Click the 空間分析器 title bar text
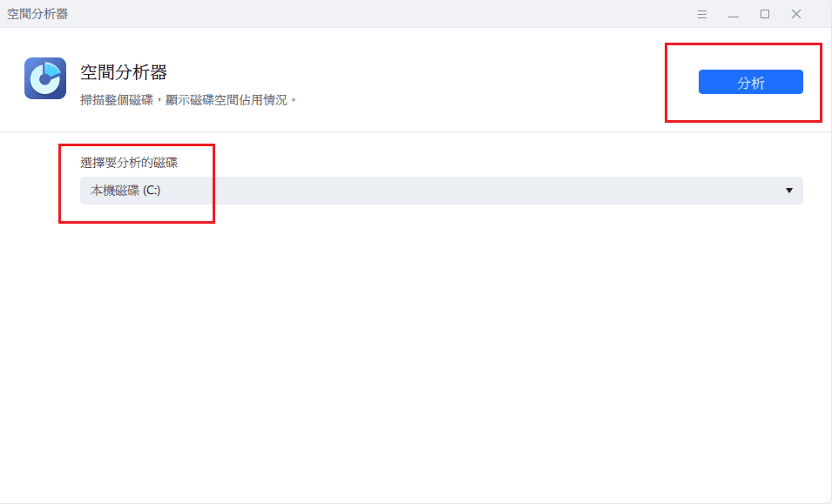Screen dimensions: 832x504 coord(37,14)
